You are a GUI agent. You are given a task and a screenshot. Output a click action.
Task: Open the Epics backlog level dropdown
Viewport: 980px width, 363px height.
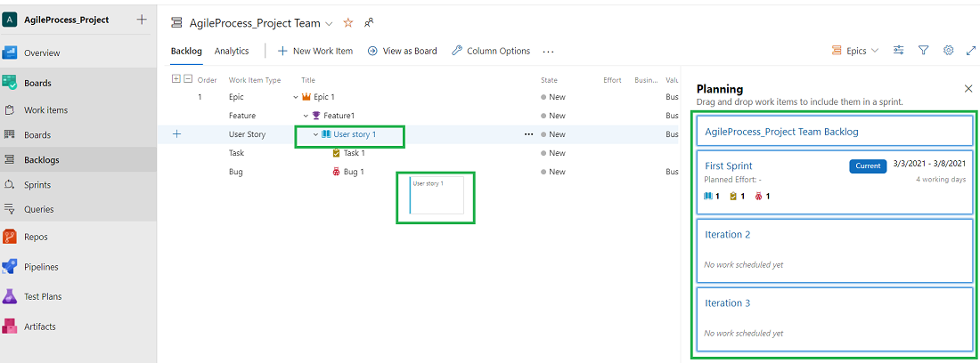point(854,51)
